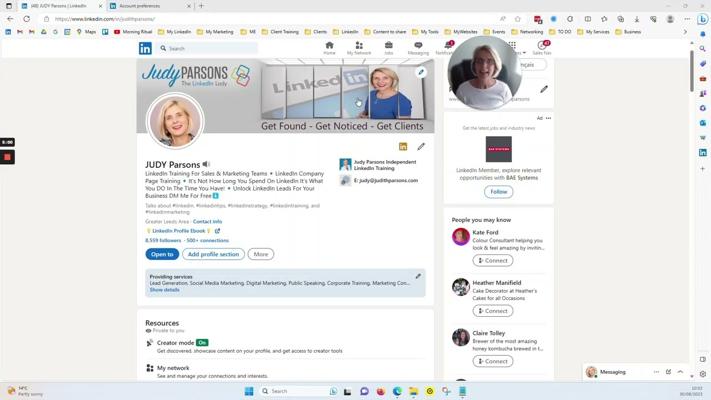The image size is (711, 400).
Task: Open the Morning Ritual bookmark
Action: tap(133, 32)
